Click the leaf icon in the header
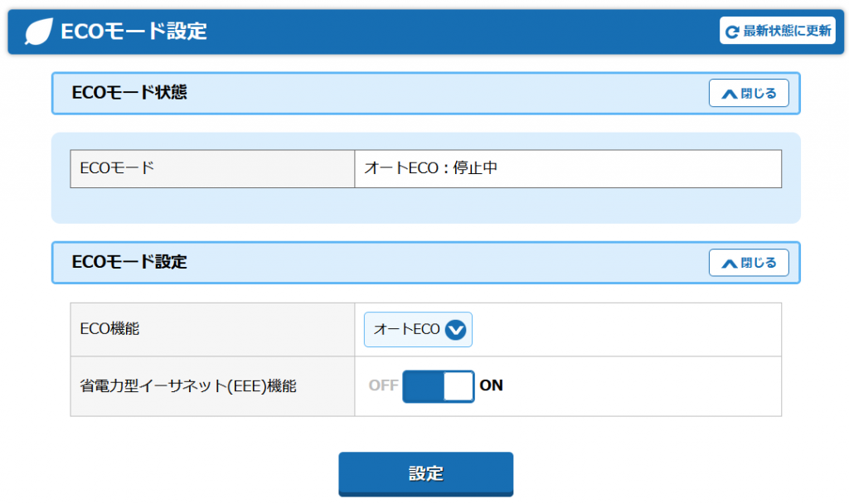This screenshot has height=504, width=849. (39, 31)
